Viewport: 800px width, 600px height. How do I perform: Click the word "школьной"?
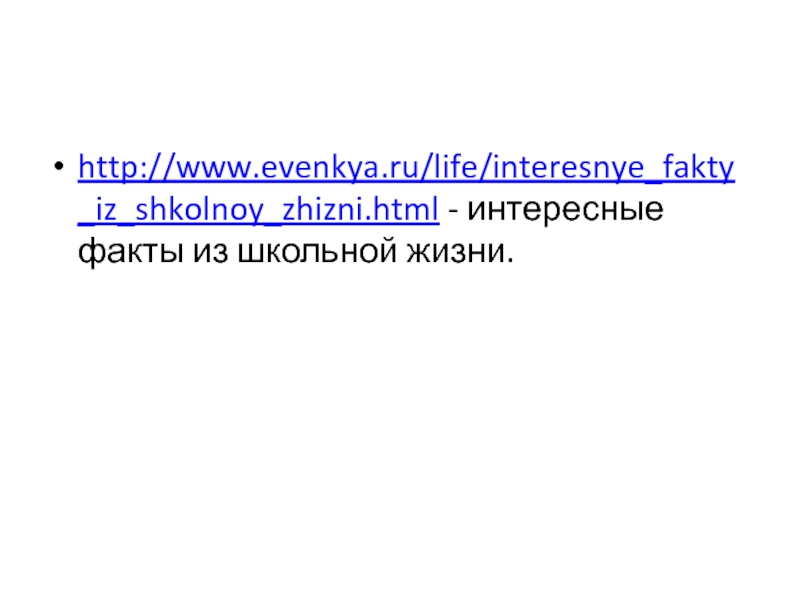[x=305, y=255]
